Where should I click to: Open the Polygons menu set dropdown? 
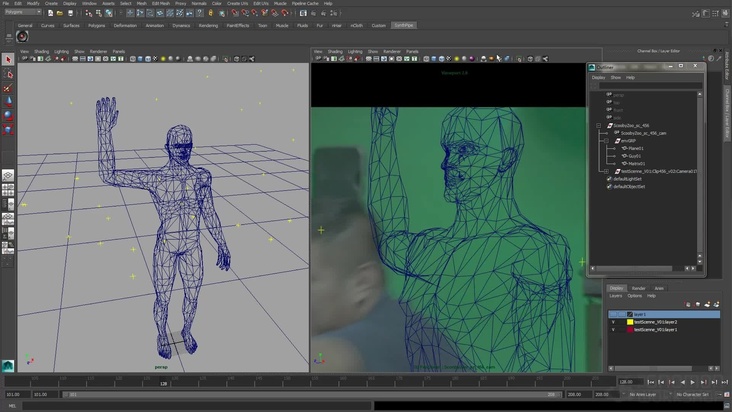(23, 12)
